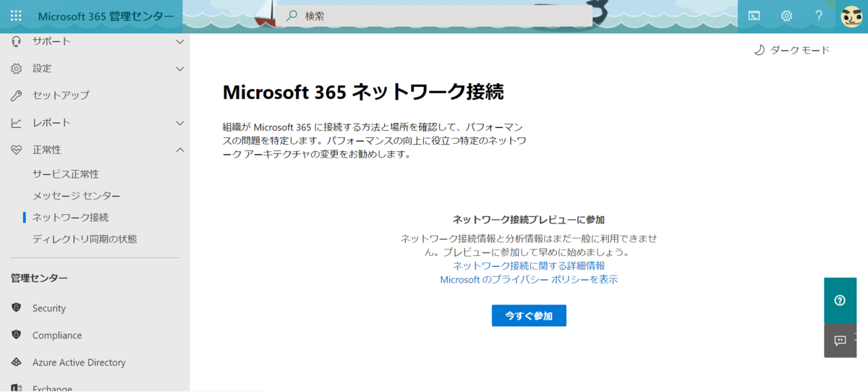
Task: Click the サポート headset icon
Action: click(x=16, y=41)
